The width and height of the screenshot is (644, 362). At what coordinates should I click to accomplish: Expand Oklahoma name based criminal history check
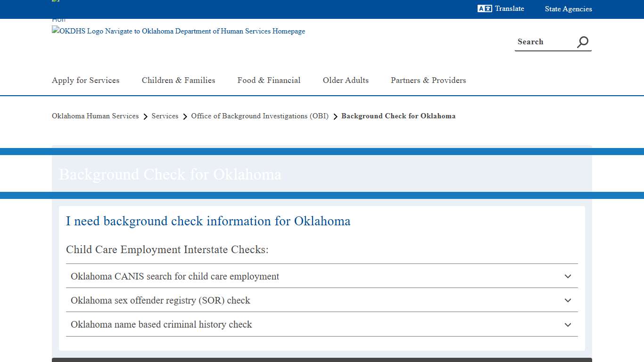[161, 325]
